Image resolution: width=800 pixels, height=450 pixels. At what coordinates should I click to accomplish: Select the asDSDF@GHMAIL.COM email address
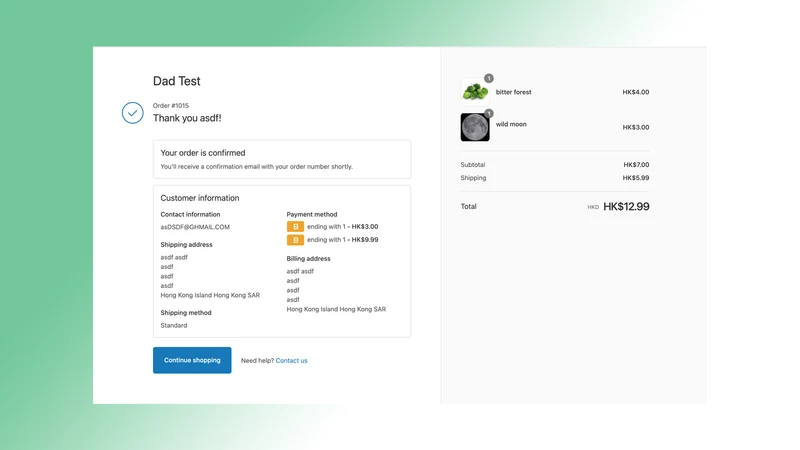[x=195, y=227]
